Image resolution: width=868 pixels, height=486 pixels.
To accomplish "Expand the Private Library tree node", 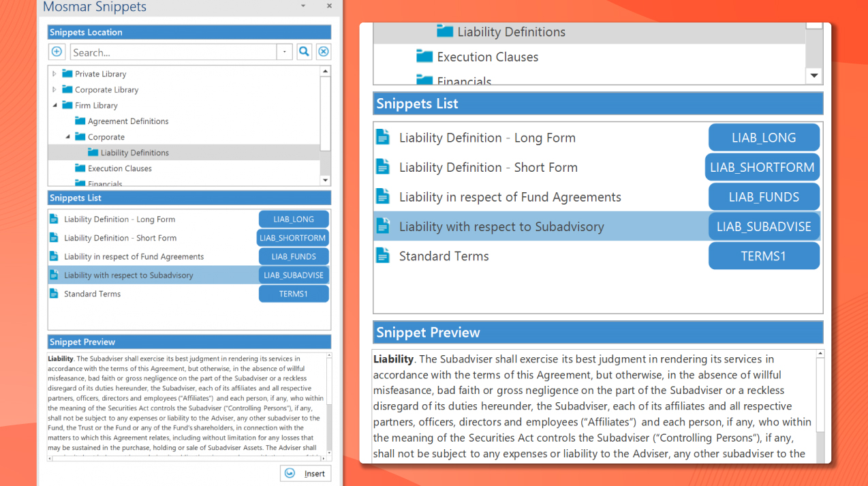I will pos(54,74).
